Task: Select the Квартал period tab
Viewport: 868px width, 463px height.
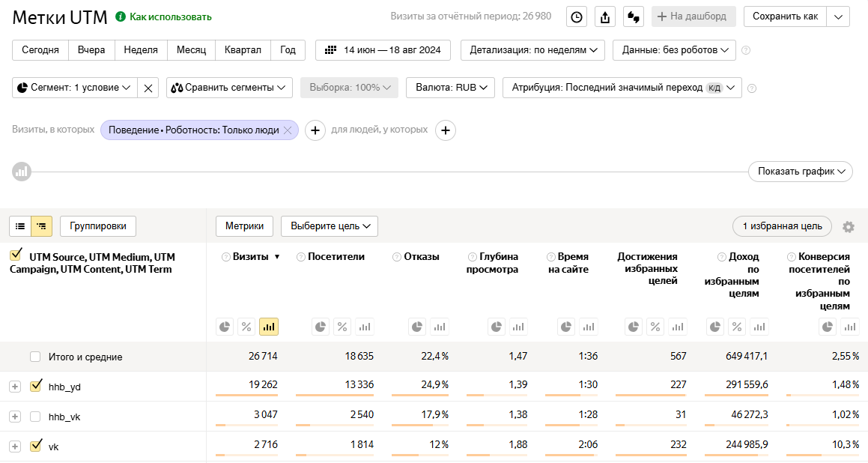Action: click(243, 50)
